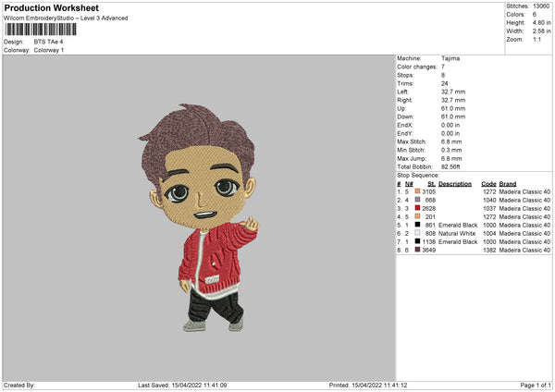The image size is (555, 392).
Task: Click the white swatch beside Natural White
Action: 418,233
